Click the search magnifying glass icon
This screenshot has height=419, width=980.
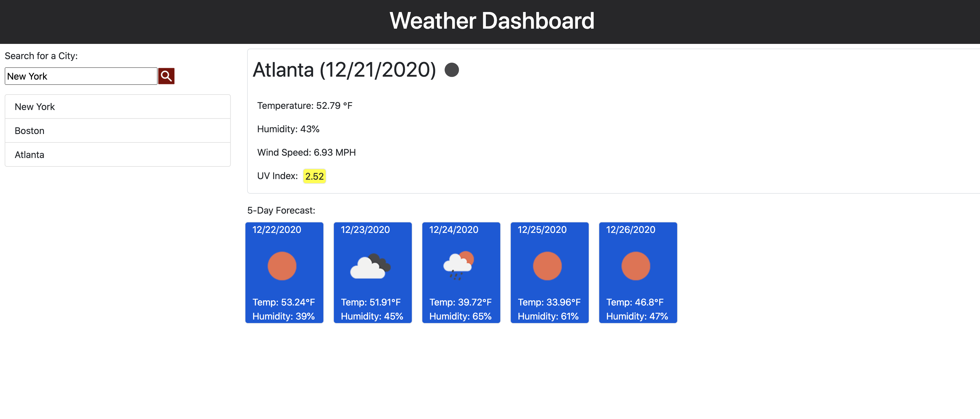[x=166, y=76]
